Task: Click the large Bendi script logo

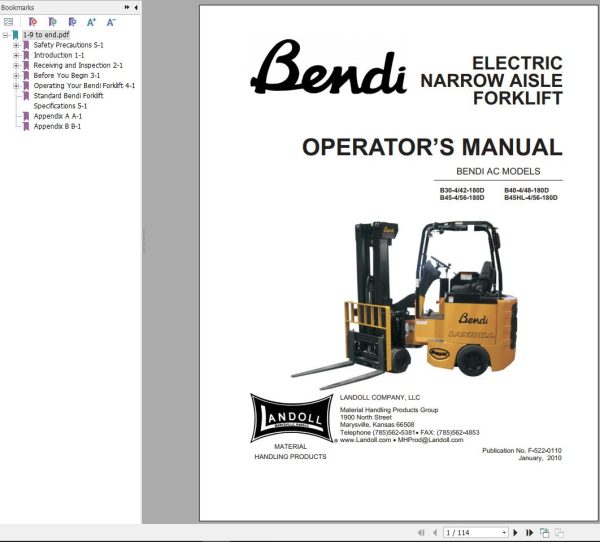Action: [328, 67]
